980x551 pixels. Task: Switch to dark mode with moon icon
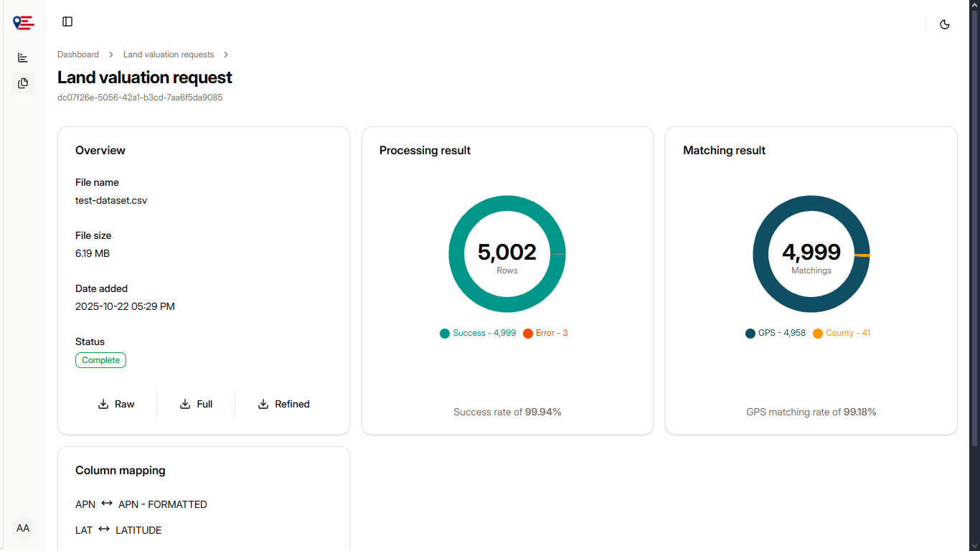pyautogui.click(x=945, y=24)
